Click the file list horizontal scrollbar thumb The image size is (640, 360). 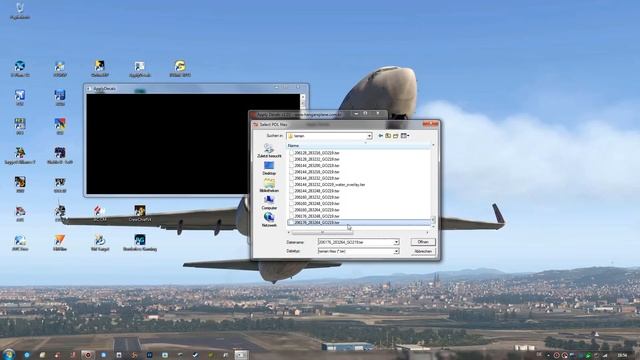pos(322,232)
